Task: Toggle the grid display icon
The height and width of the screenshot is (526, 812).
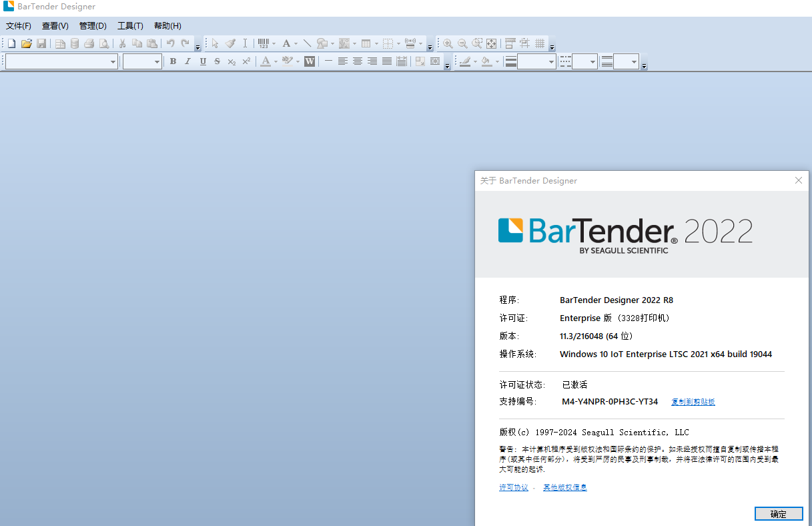Action: coord(540,43)
